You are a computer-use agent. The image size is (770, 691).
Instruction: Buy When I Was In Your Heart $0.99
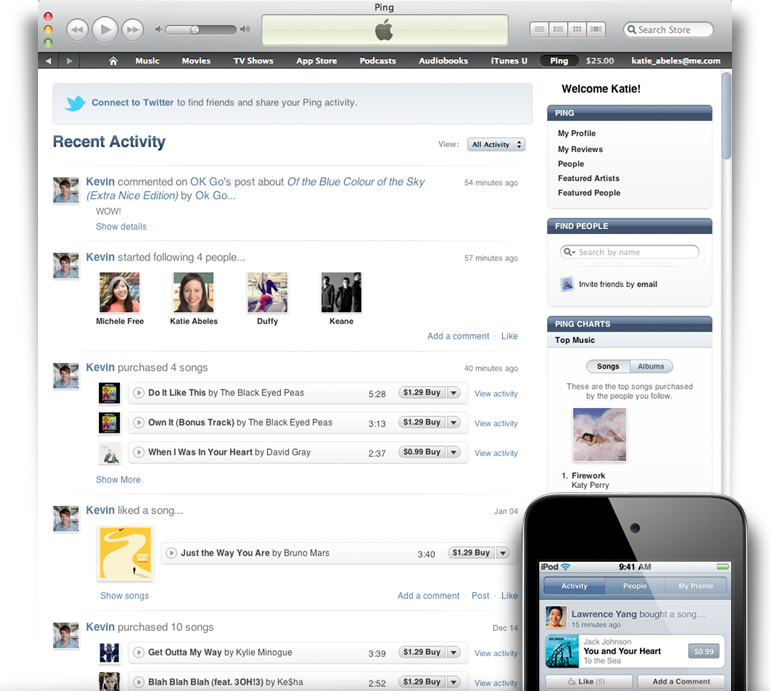[x=422, y=452]
